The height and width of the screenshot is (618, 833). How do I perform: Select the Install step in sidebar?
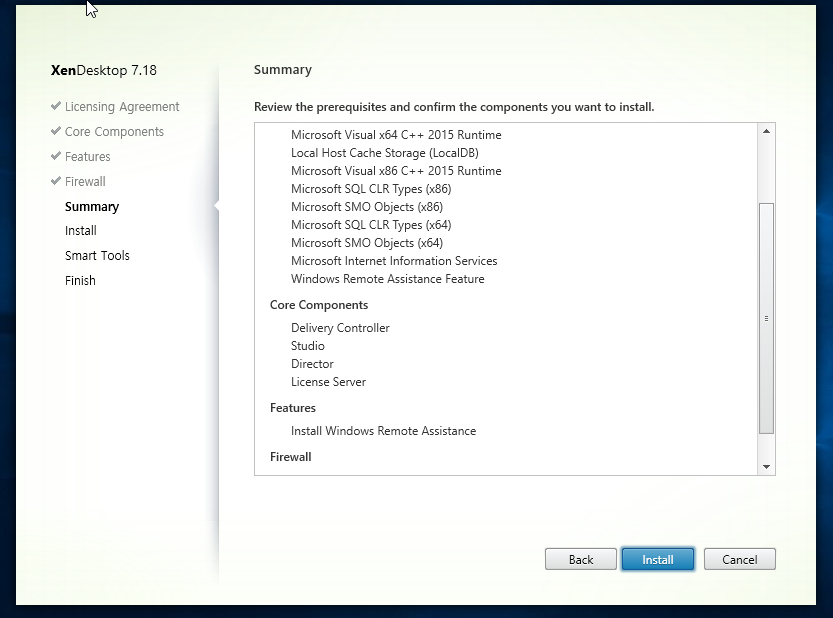pos(81,231)
